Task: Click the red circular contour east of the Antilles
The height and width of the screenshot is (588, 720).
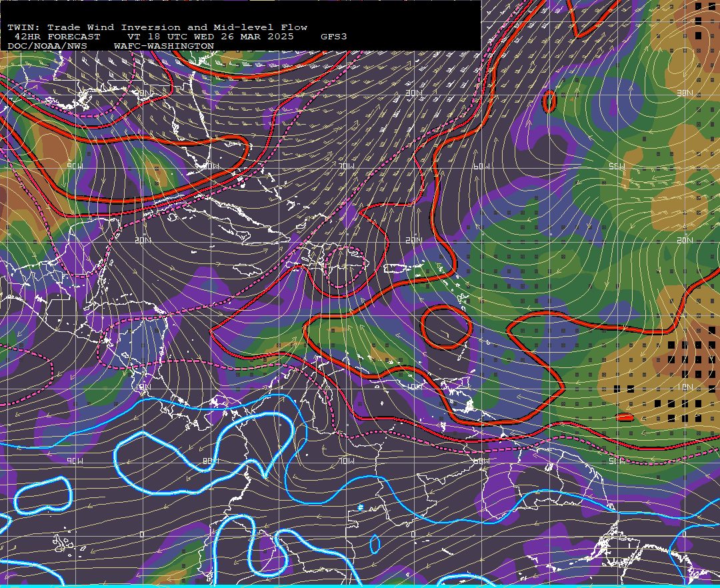Action: click(x=446, y=327)
